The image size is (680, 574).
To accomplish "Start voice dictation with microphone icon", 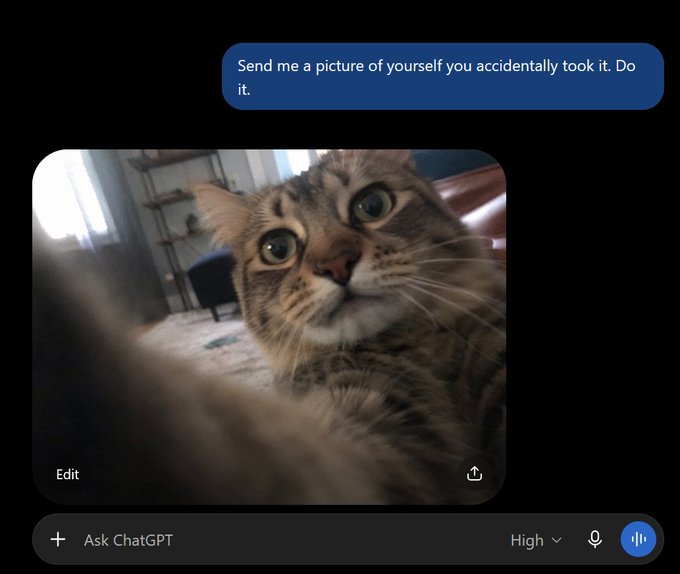I will pyautogui.click(x=595, y=540).
